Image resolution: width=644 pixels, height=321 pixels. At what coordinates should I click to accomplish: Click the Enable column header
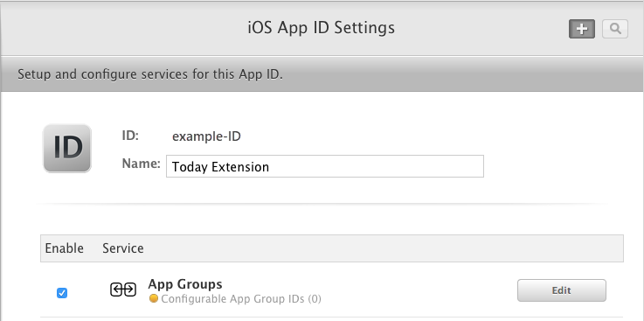[64, 248]
